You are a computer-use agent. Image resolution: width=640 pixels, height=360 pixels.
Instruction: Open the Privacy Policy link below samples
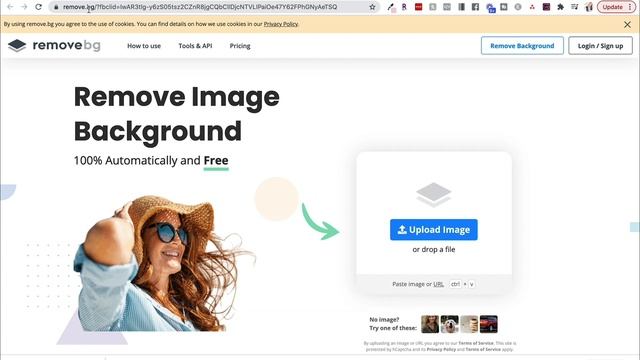point(441,349)
